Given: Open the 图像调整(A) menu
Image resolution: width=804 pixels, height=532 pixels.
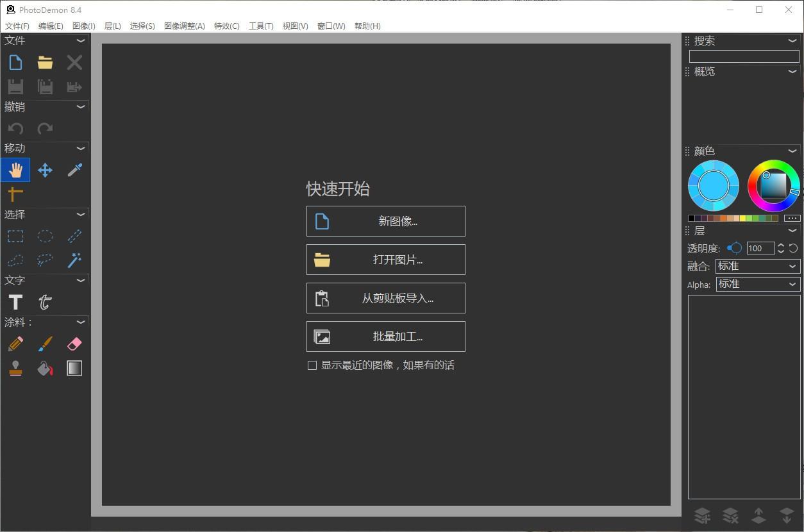Looking at the screenshot, I should click(x=185, y=26).
